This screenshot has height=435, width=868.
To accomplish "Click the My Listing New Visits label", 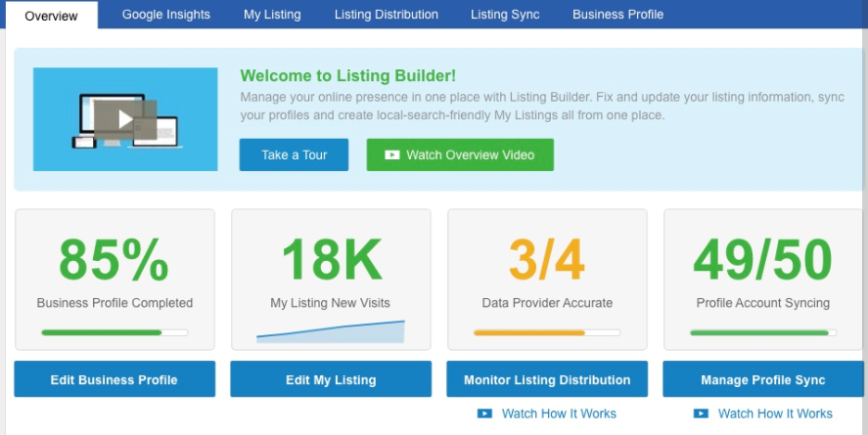I will tap(330, 303).
